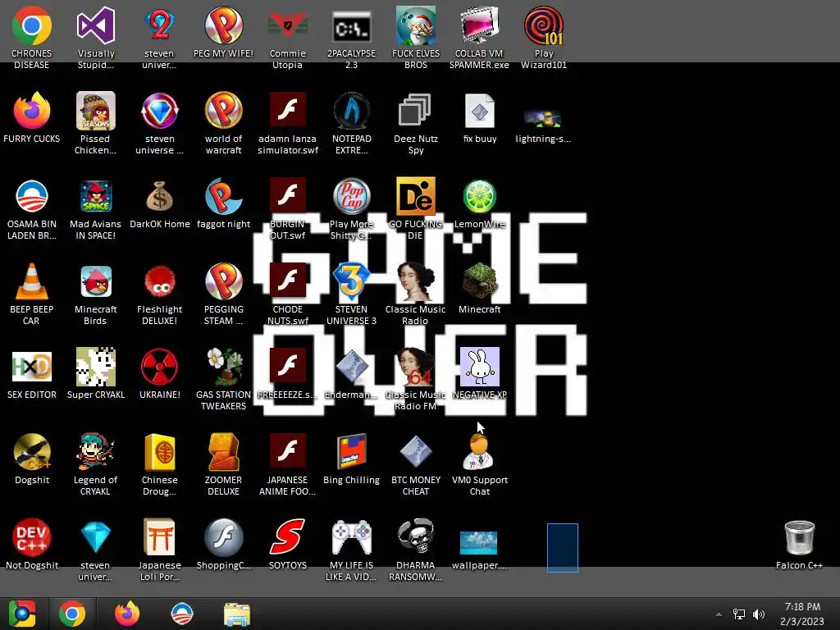Screen dimensions: 840x630
Task: Open the Bing Chilling icon
Action: tap(351, 452)
